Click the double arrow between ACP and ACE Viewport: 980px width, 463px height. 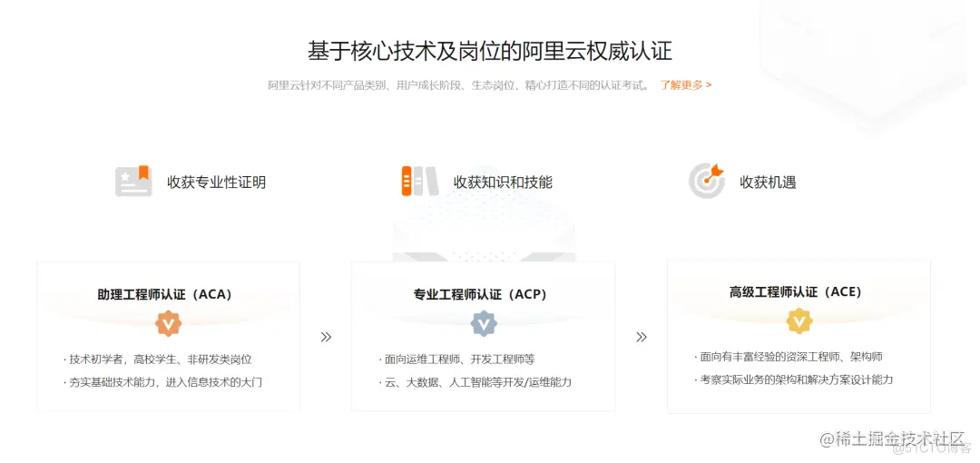click(642, 337)
